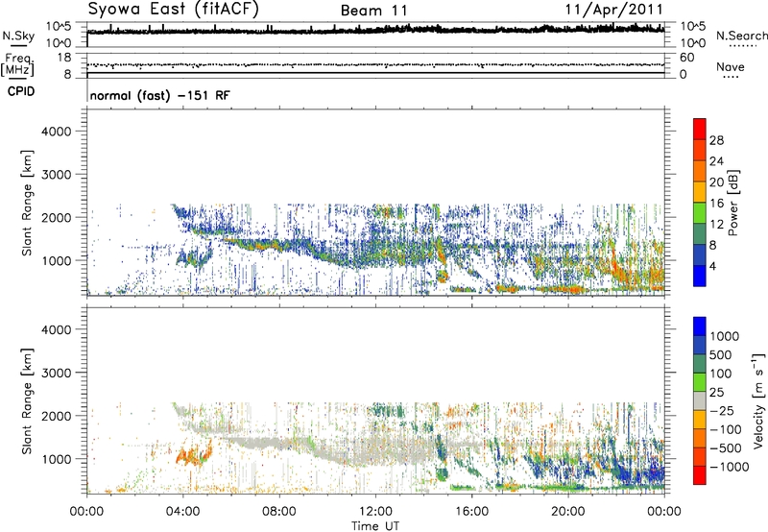Click the '25' tick on Velocity colorbar

point(716,392)
